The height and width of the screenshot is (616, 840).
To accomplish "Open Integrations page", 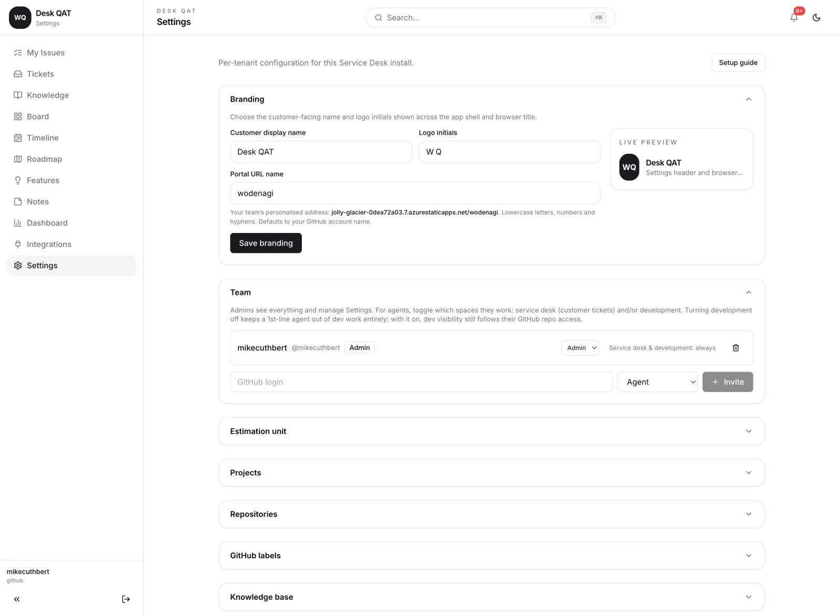I will click(x=71, y=244).
